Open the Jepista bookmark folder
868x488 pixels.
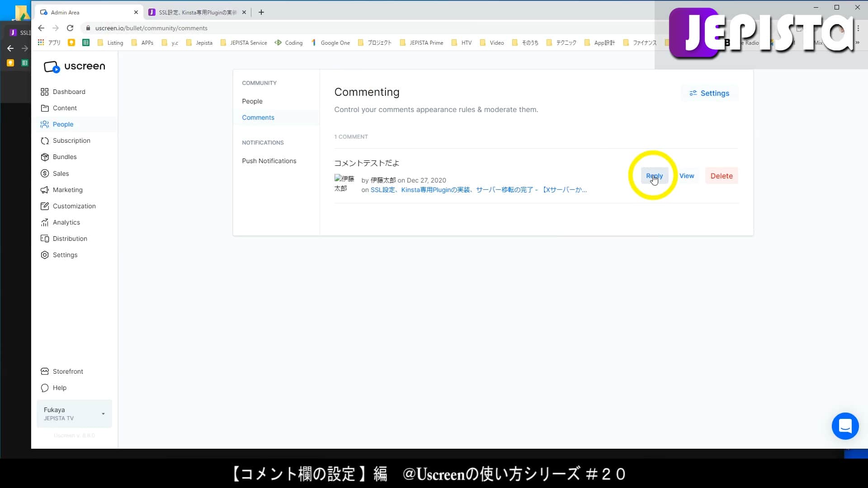(199, 42)
